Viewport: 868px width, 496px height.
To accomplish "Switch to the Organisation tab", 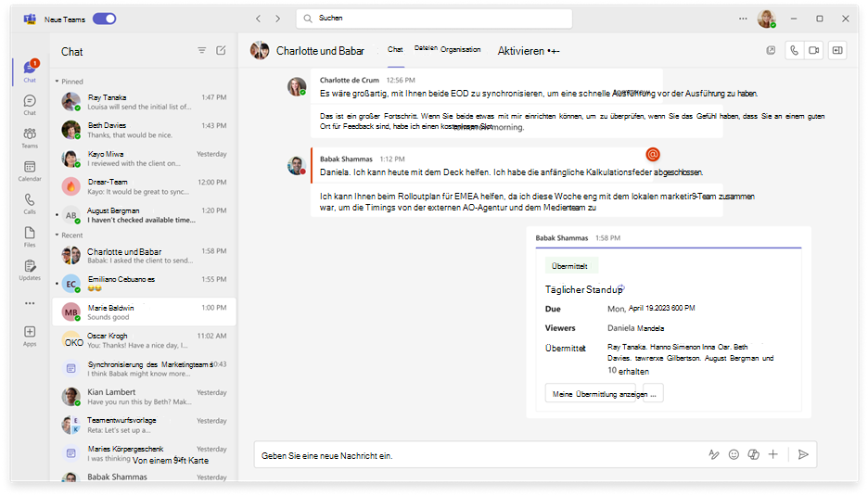I will [461, 49].
